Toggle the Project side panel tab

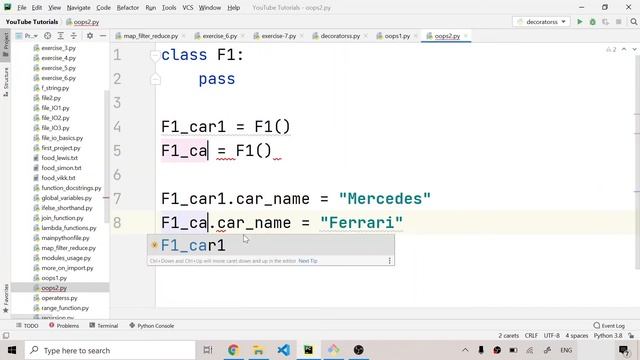pyautogui.click(x=5, y=44)
